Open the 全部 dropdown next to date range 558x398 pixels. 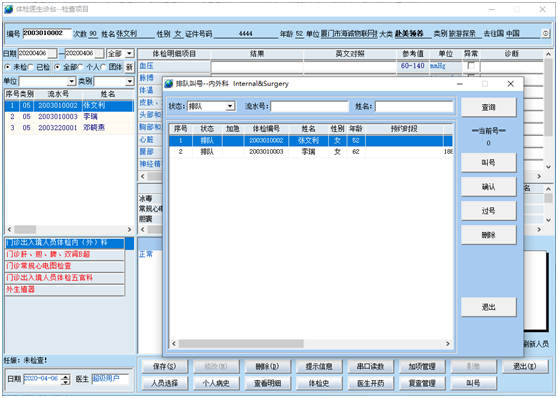point(130,53)
